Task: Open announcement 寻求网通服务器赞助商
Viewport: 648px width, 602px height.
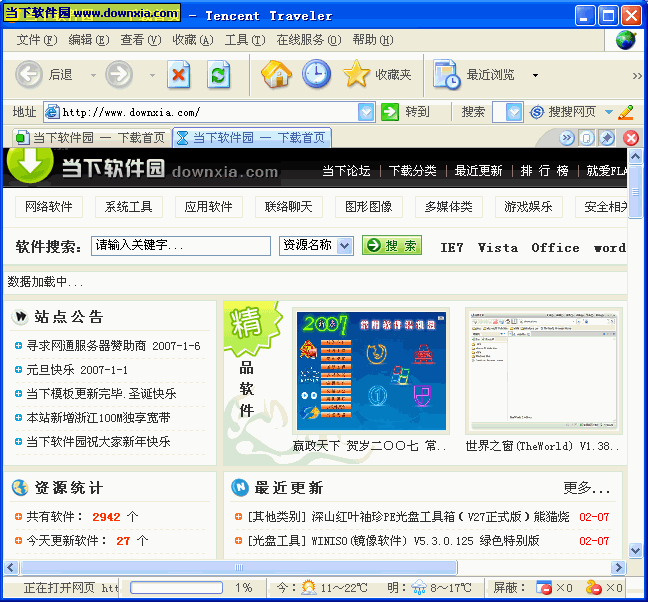Action: click(86, 345)
